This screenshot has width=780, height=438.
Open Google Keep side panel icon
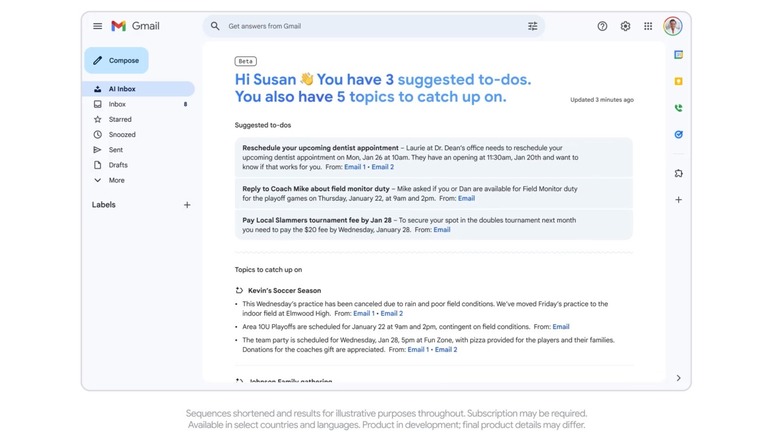[679, 81]
